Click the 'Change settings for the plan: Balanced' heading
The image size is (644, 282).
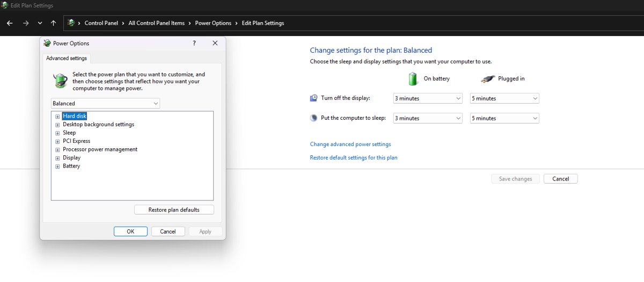pos(371,50)
